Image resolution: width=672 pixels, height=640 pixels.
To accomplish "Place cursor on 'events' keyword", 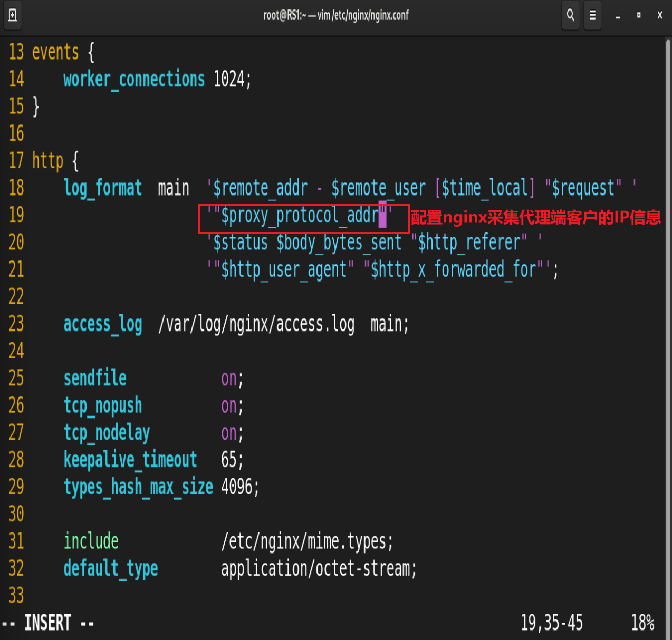I will pos(55,52).
